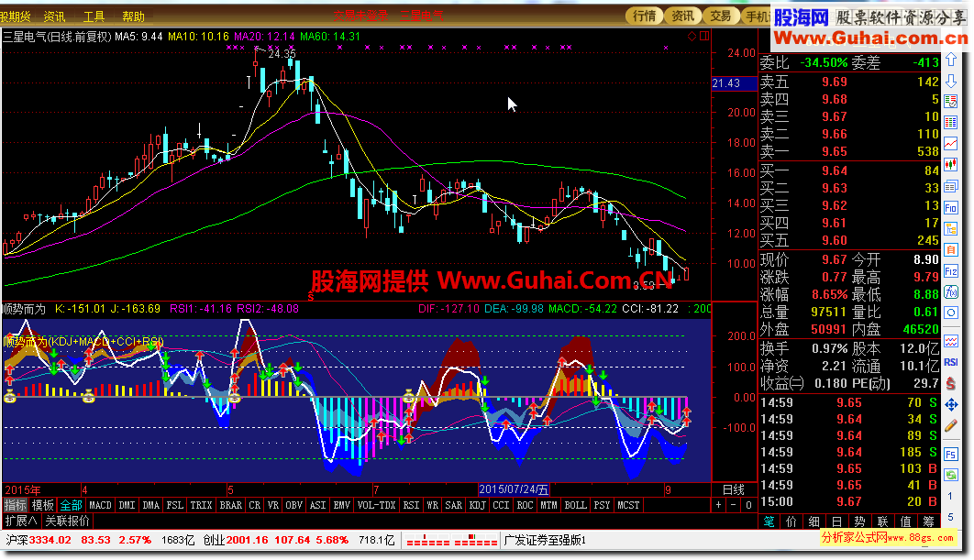Click the red diamond icon above chart
The image size is (974, 560).
point(692,36)
